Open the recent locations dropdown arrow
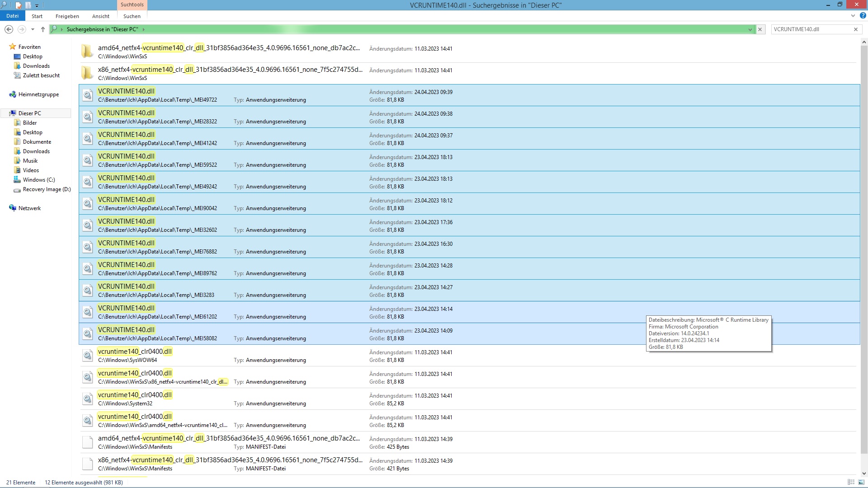Screen dimensions: 868x488 33,29
